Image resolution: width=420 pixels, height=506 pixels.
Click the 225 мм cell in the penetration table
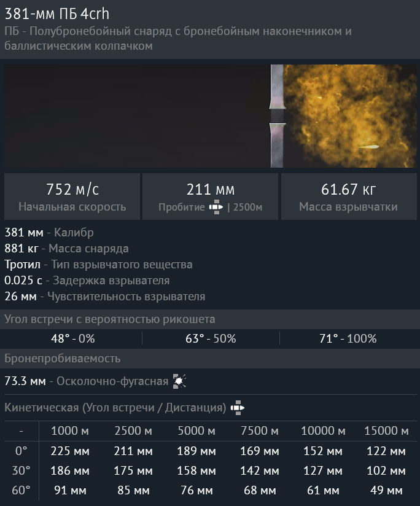[70, 451]
